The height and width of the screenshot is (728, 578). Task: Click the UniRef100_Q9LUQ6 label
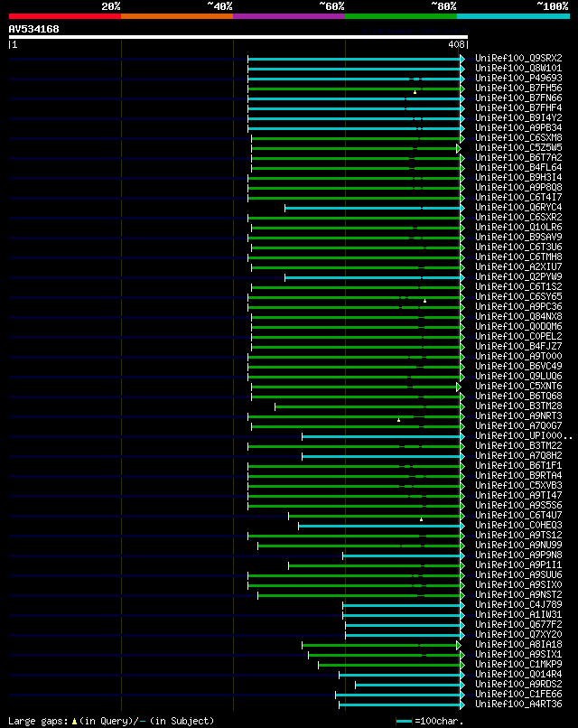(x=518, y=376)
